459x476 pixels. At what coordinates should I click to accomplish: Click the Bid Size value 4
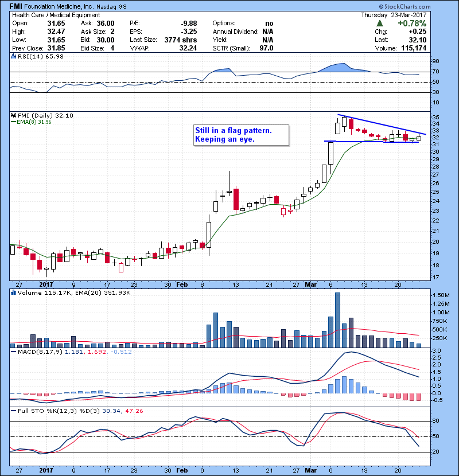click(x=112, y=48)
